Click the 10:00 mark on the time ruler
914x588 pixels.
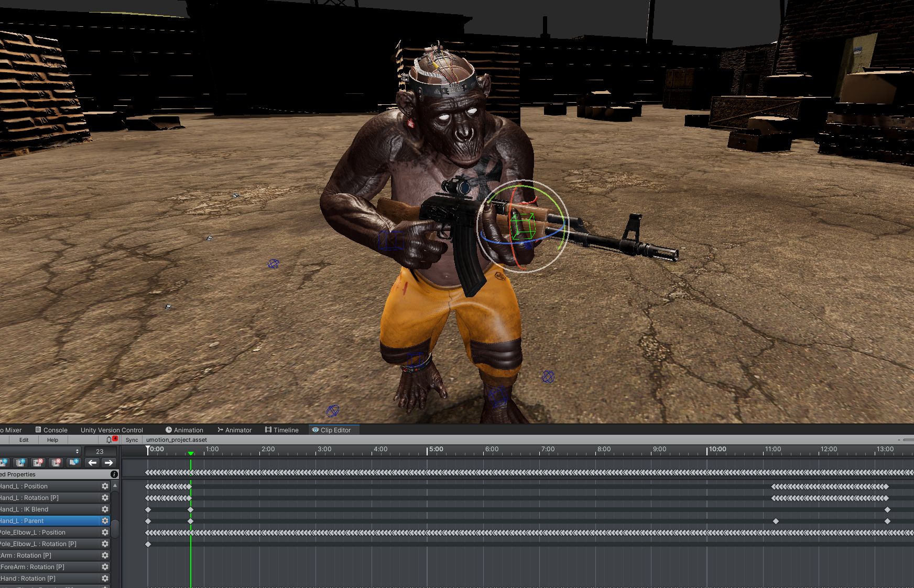click(x=717, y=449)
